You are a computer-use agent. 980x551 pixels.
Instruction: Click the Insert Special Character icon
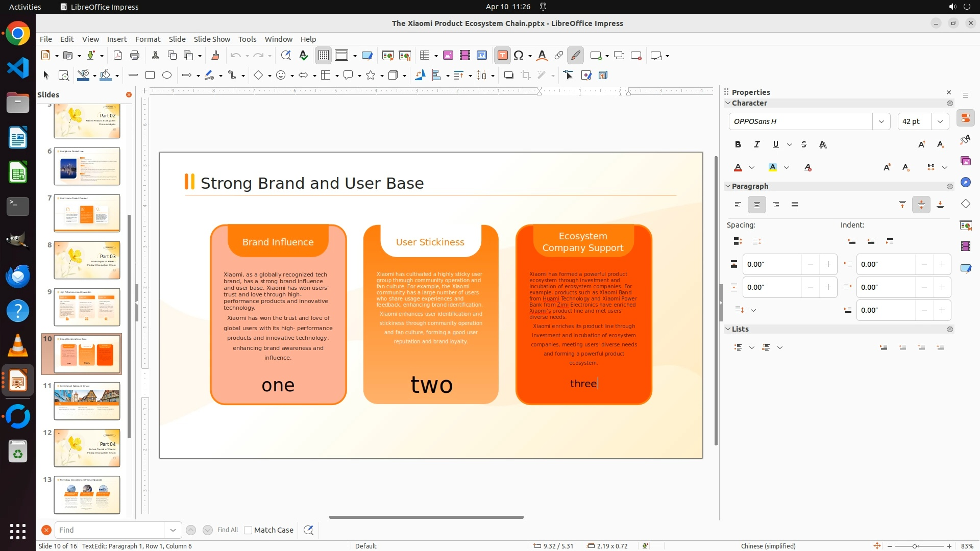point(519,56)
